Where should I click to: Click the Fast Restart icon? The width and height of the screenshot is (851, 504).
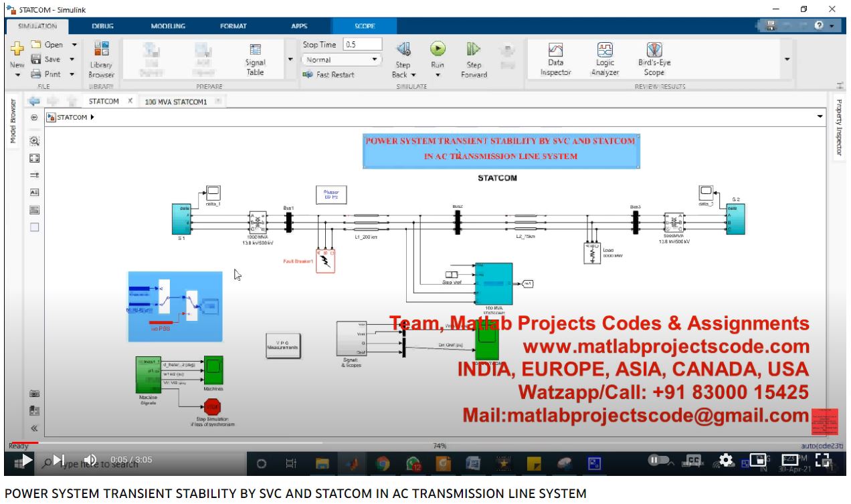[x=308, y=75]
